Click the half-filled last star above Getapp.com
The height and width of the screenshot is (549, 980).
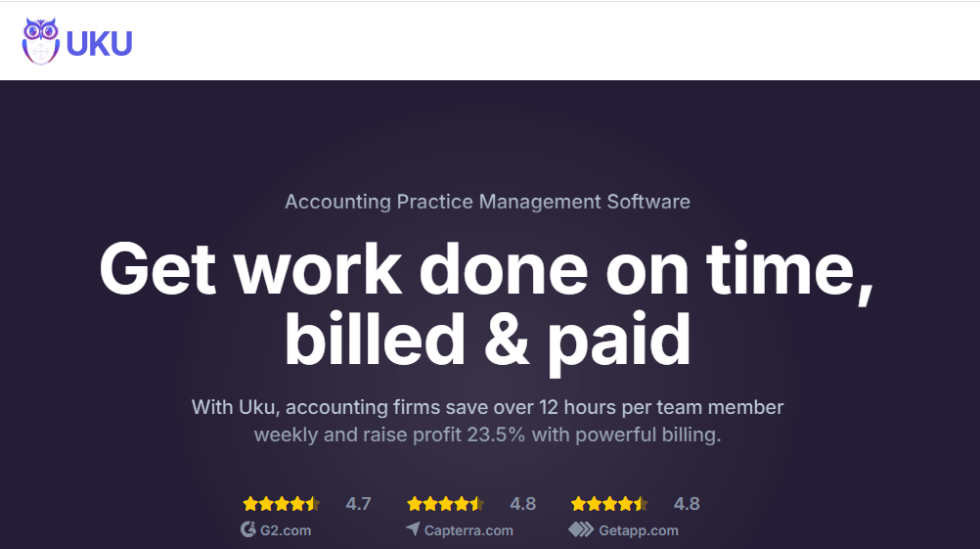641,504
